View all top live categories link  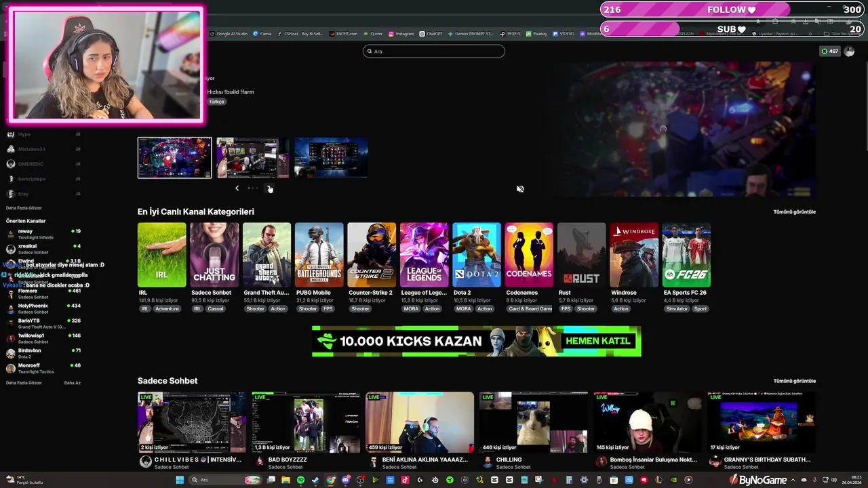point(794,211)
